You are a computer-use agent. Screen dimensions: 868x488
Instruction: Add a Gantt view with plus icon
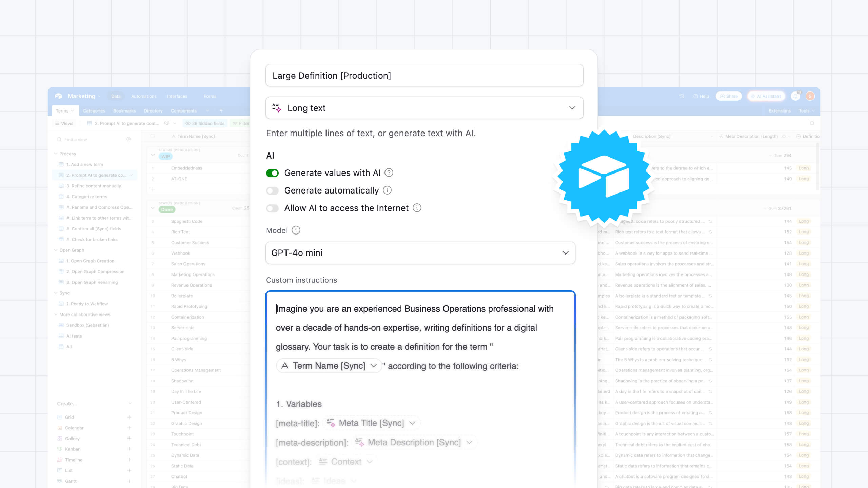129,481
